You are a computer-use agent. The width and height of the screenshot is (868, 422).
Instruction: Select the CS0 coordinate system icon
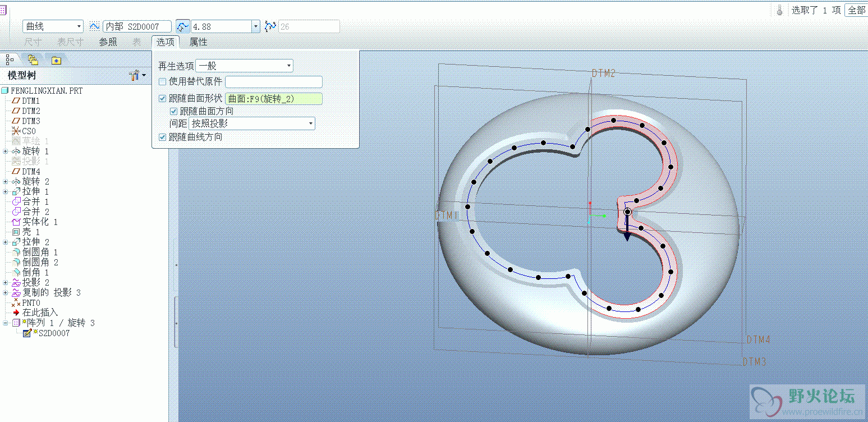coord(16,131)
